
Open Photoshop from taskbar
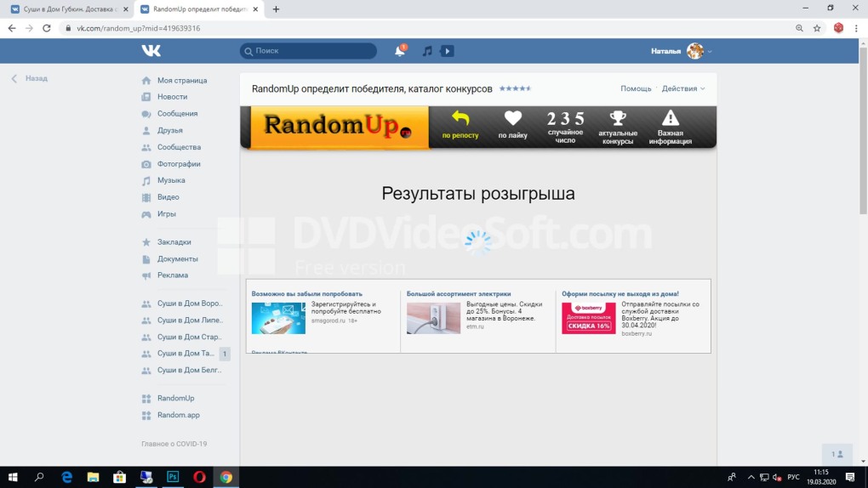(x=173, y=477)
